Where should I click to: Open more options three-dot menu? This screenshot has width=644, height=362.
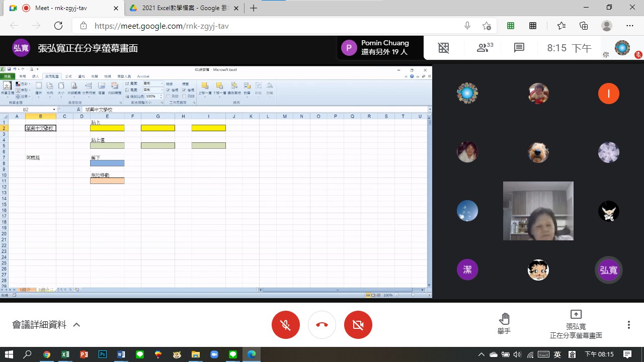[x=628, y=325]
